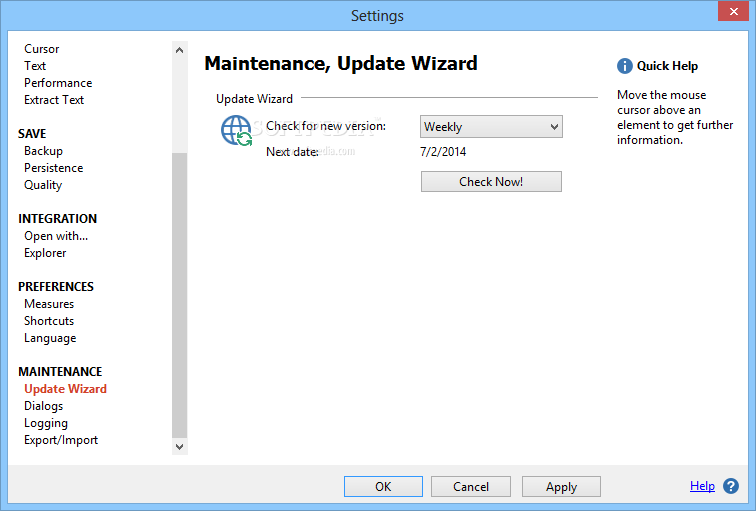
Task: Close the Settings dialog window
Action: 733,12
